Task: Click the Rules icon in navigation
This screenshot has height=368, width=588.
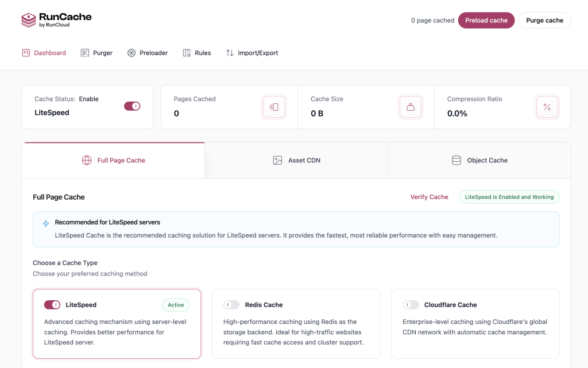Action: 187,53
